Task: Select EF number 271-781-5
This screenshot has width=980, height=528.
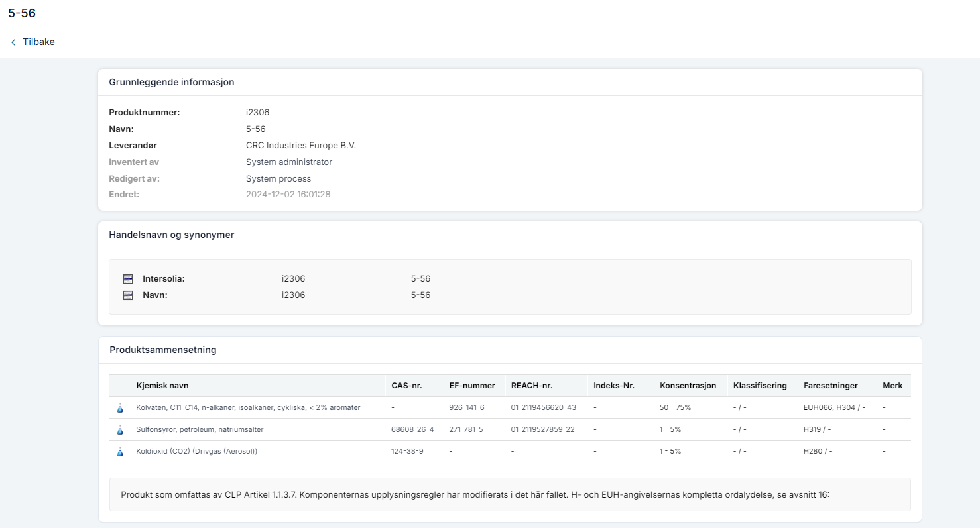Action: click(466, 430)
